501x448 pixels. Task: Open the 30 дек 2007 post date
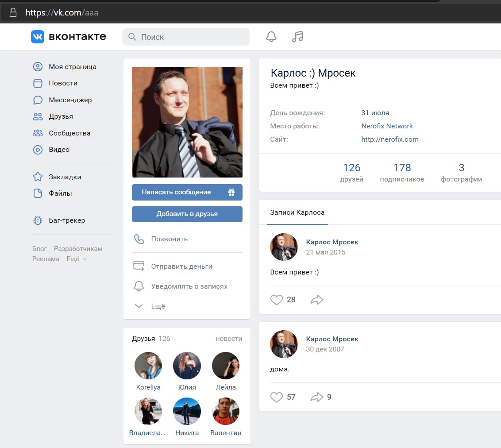(x=325, y=349)
